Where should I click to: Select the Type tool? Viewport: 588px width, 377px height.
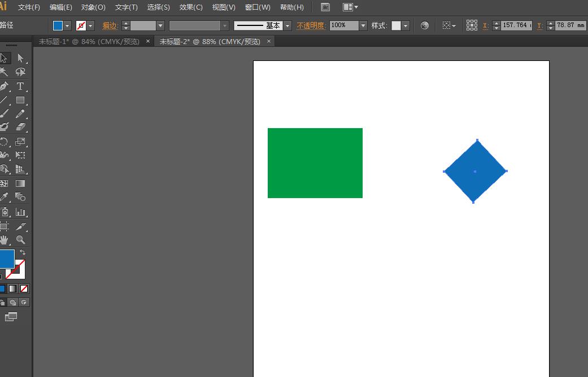(20, 86)
